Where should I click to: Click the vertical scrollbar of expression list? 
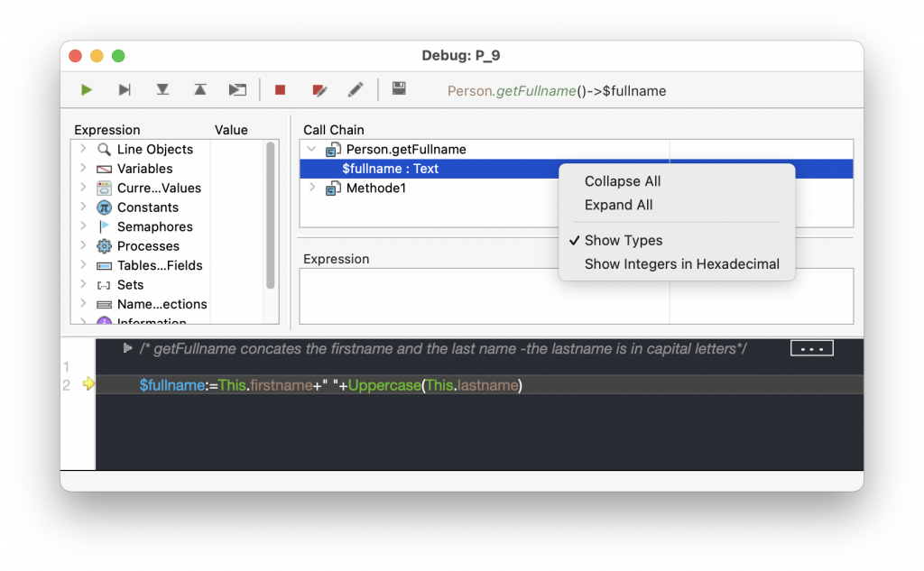pos(271,215)
